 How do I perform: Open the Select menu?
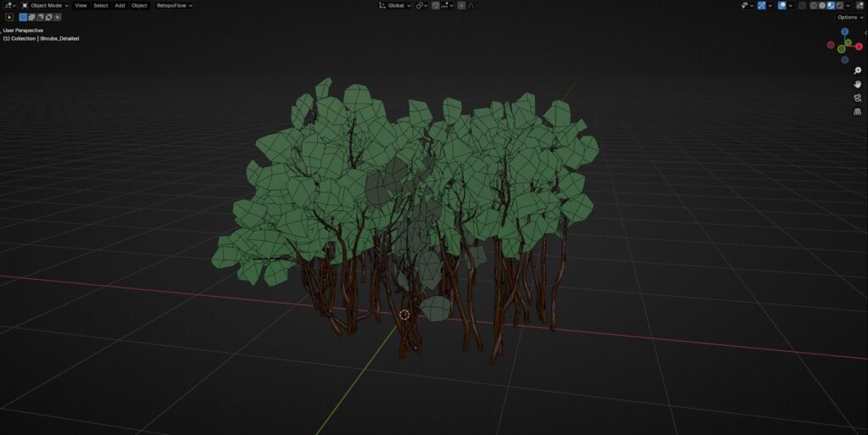point(101,5)
